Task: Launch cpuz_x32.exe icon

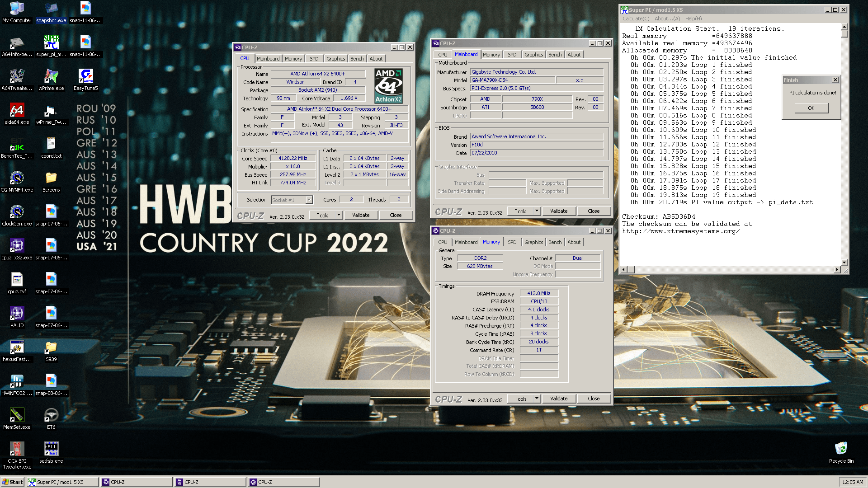Action: click(x=17, y=249)
